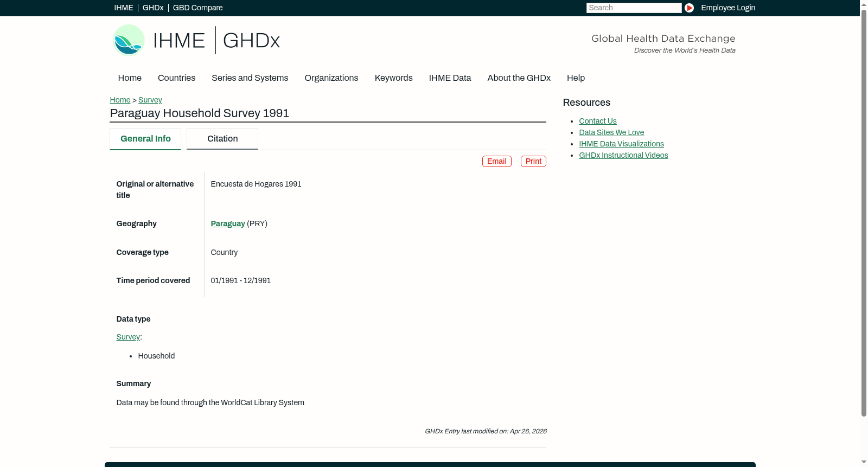Click the Print button
This screenshot has width=868, height=467.
[534, 161]
